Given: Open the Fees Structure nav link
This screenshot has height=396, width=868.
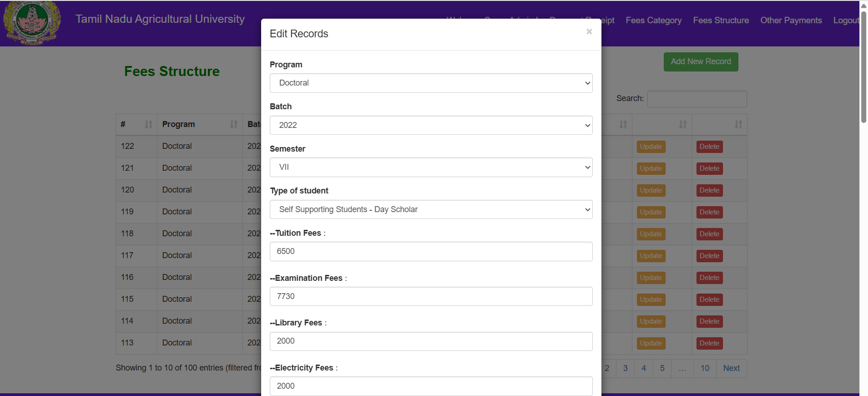Looking at the screenshot, I should point(721,20).
